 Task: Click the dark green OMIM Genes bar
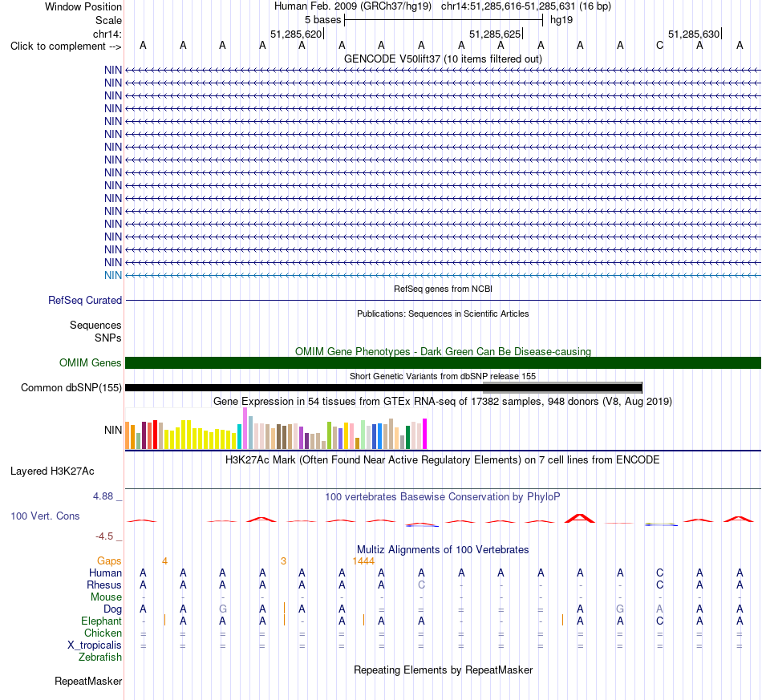(443, 363)
